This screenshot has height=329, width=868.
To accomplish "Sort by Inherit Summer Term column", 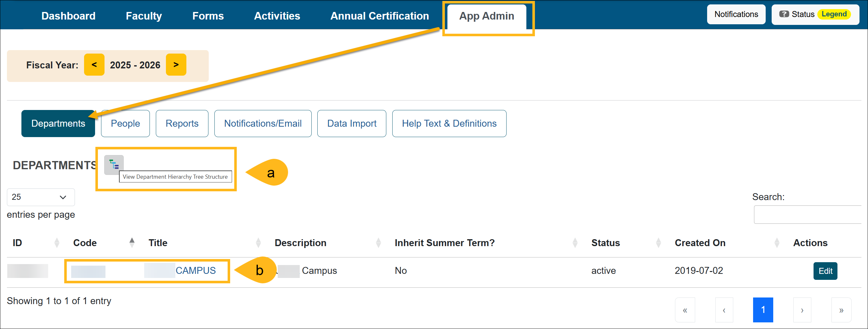I will pyautogui.click(x=575, y=242).
